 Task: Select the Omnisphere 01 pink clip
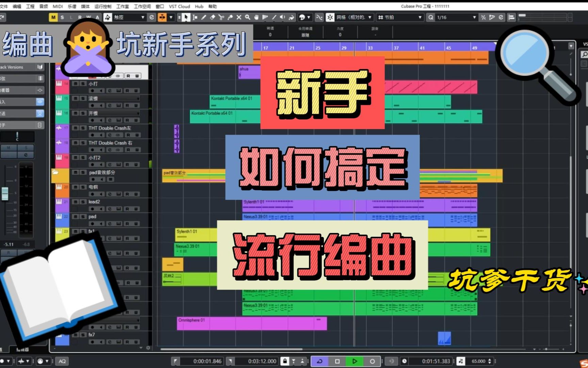(x=252, y=323)
